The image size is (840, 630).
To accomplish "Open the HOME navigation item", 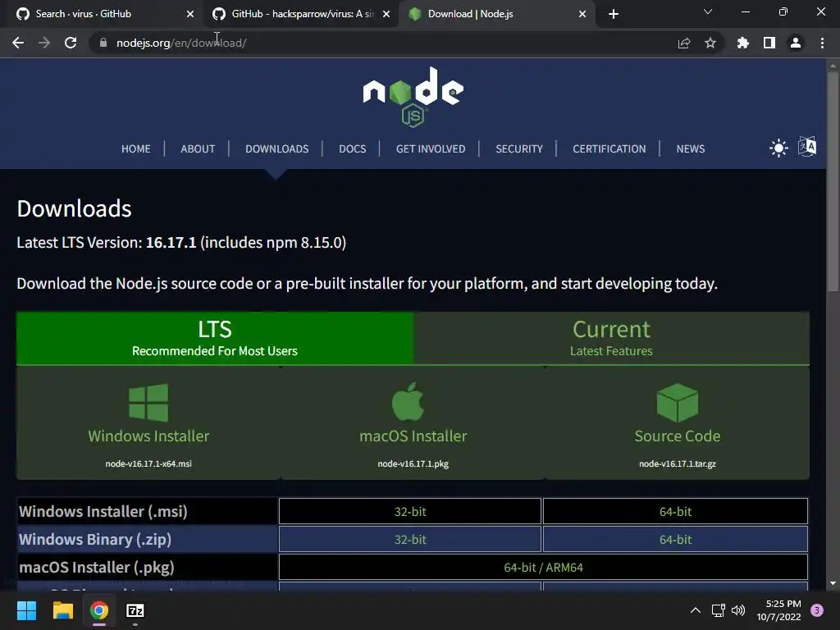I will coord(136,149).
